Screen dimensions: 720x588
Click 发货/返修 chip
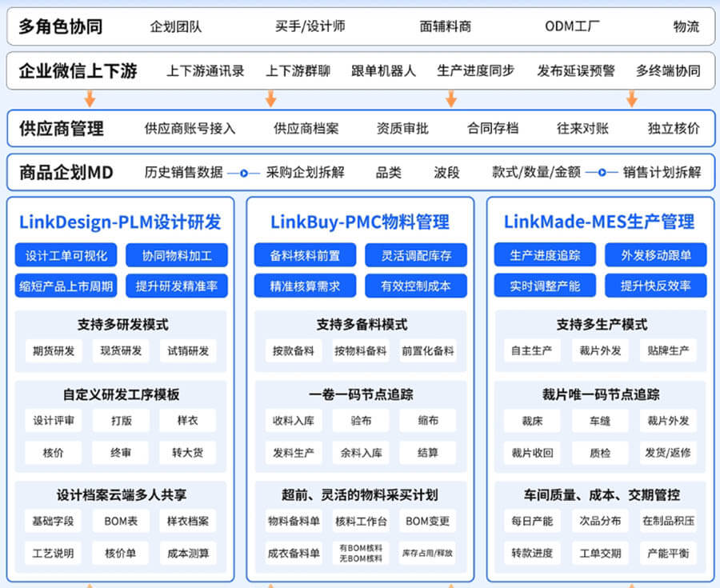pyautogui.click(x=668, y=453)
